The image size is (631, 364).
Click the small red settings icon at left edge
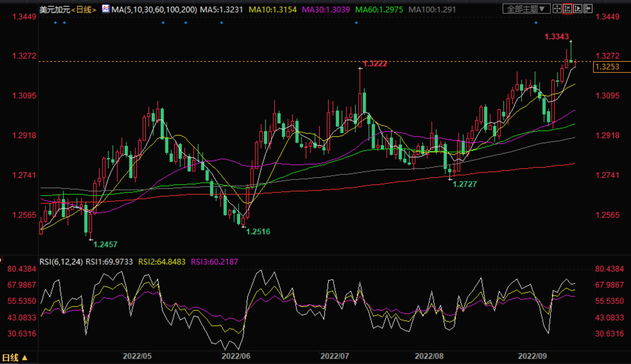point(1,260)
